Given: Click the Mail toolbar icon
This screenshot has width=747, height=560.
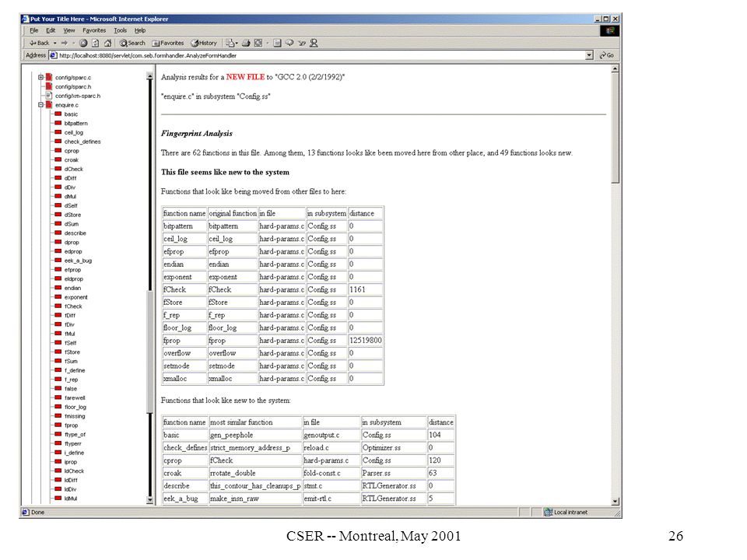Looking at the screenshot, I should click(232, 43).
